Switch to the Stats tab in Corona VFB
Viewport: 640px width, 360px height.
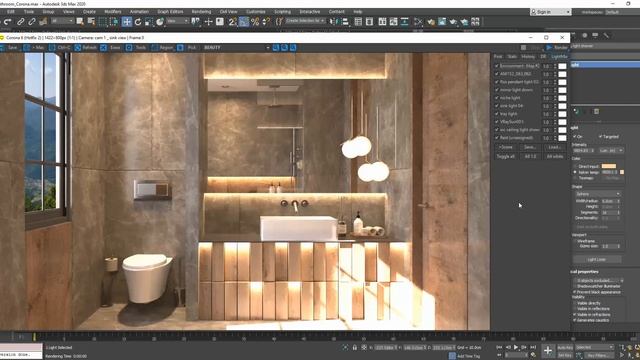512,57
